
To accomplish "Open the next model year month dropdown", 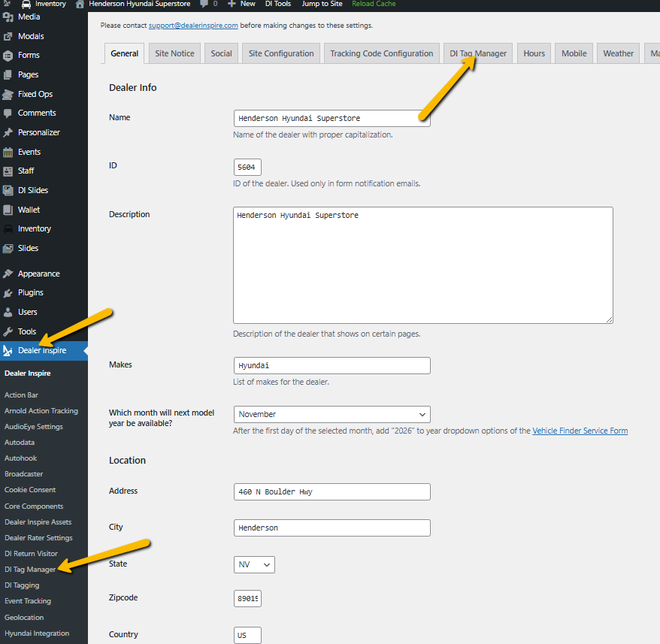I will (x=332, y=414).
